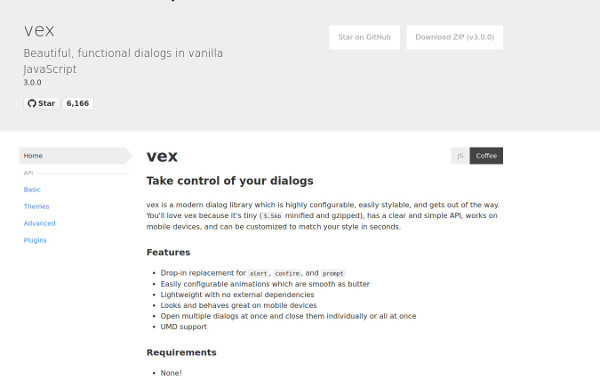Switch code examples to JS

point(460,156)
